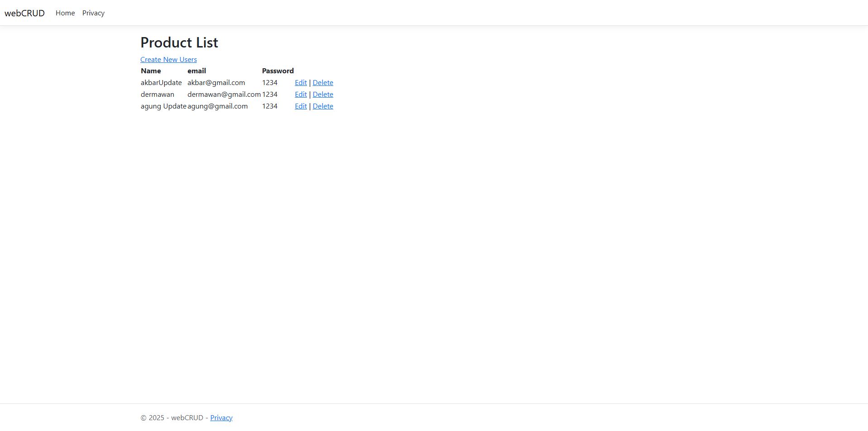
Task: Delete the dermawan user entry
Action: pos(323,95)
